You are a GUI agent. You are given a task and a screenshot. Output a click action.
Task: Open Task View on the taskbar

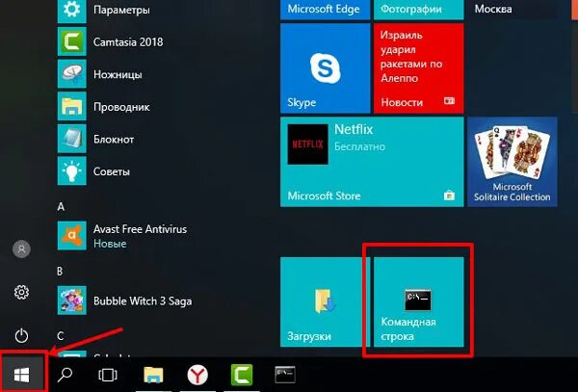[x=108, y=375]
